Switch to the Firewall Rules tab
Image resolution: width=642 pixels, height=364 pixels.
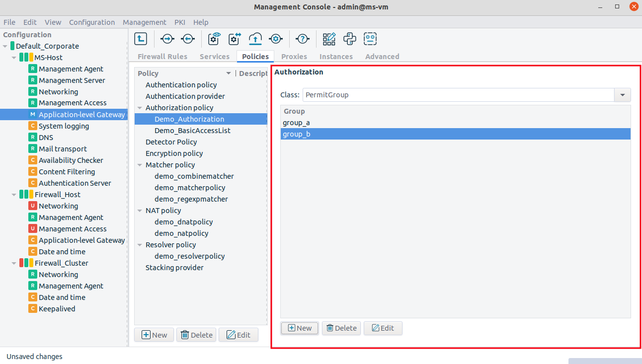[162, 56]
